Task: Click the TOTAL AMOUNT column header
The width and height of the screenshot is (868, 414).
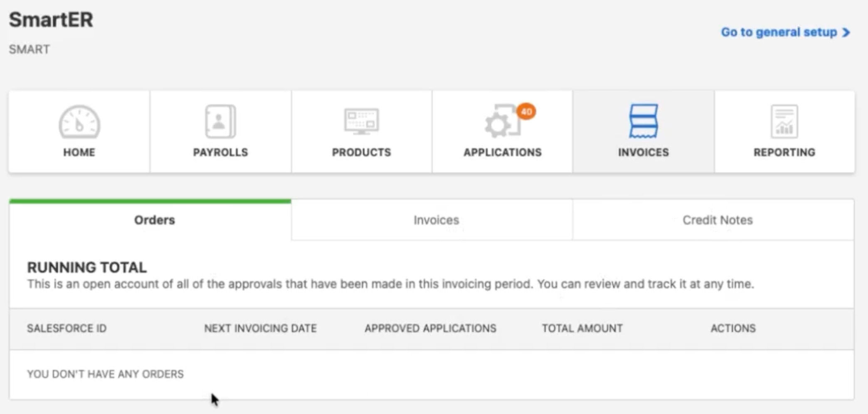Action: click(582, 328)
